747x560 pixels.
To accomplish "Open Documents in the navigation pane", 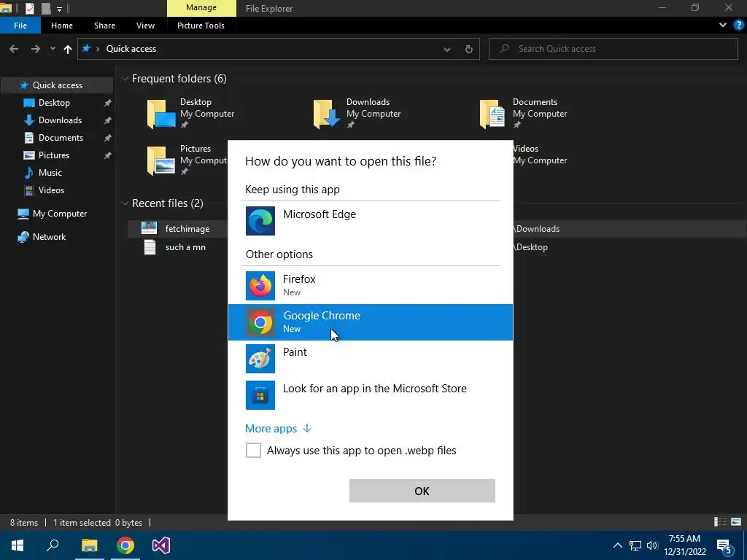I will click(61, 138).
